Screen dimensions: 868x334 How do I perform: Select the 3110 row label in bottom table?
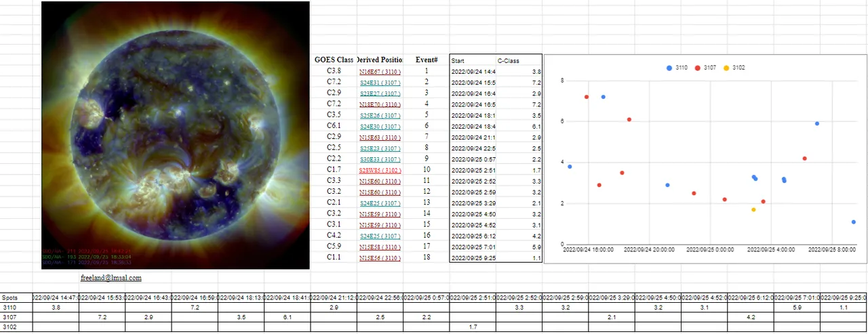point(17,308)
